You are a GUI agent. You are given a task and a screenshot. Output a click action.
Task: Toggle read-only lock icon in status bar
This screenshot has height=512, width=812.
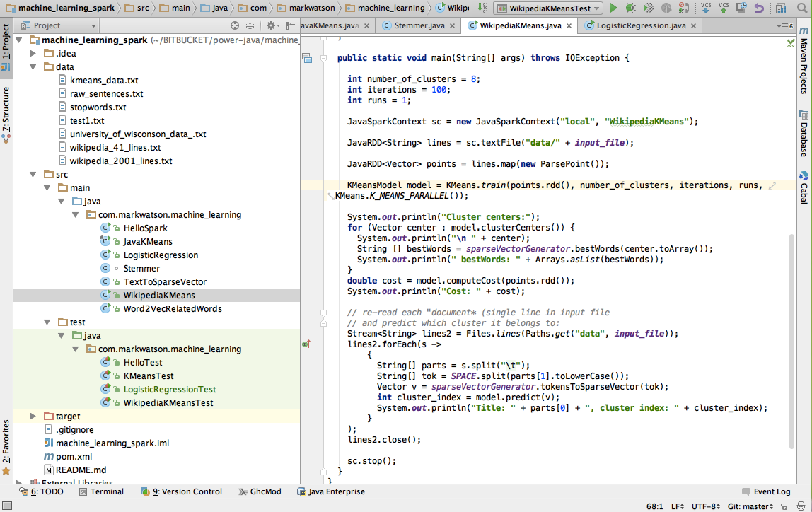coord(784,506)
